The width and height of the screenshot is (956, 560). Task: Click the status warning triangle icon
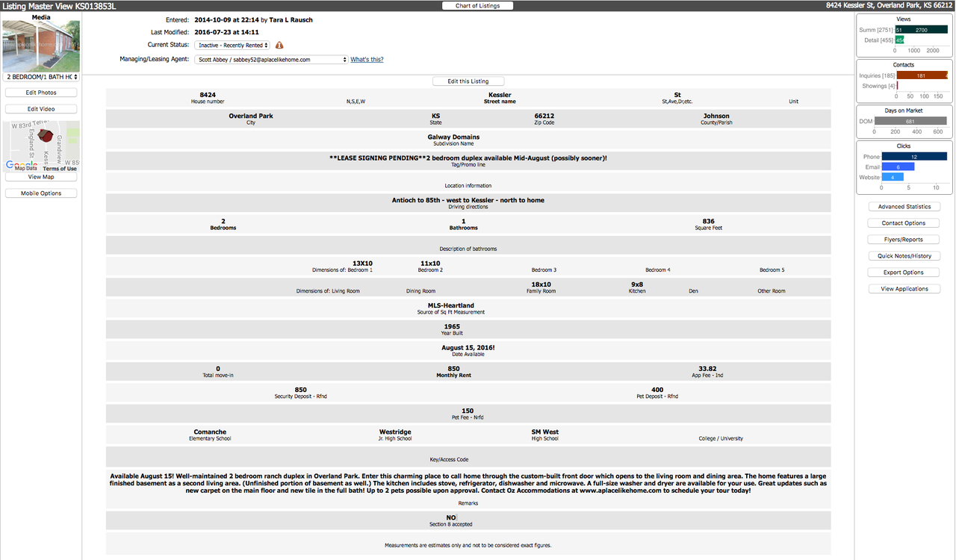coord(279,46)
